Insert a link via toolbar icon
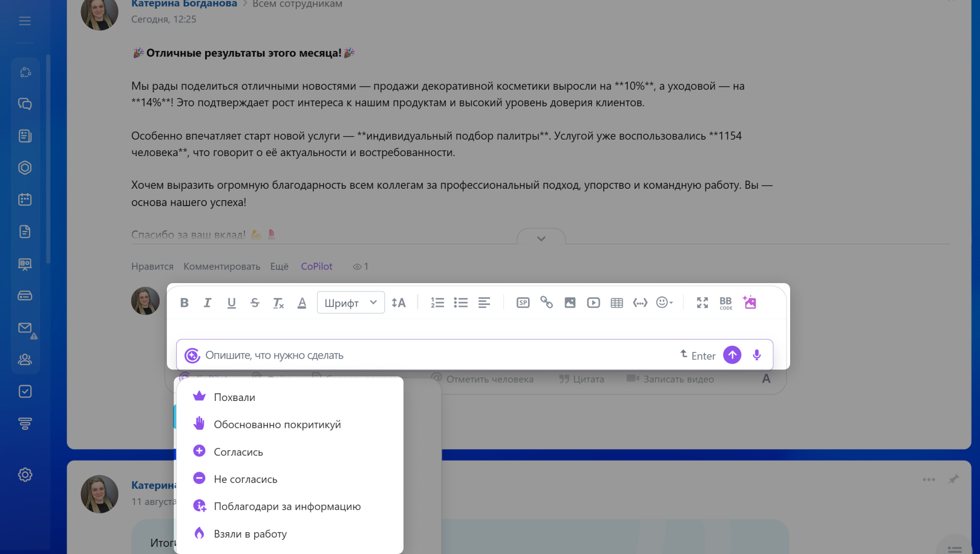 [546, 303]
